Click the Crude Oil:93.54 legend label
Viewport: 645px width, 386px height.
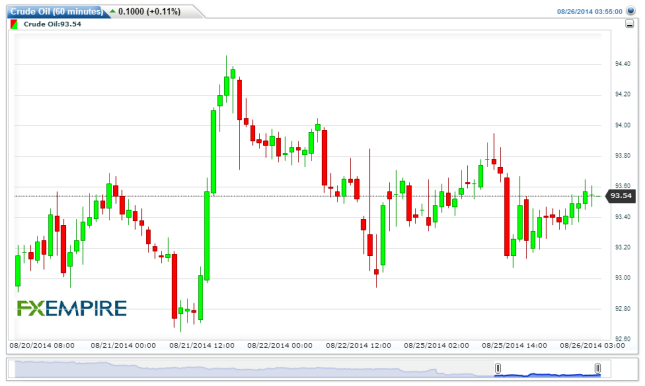point(52,24)
